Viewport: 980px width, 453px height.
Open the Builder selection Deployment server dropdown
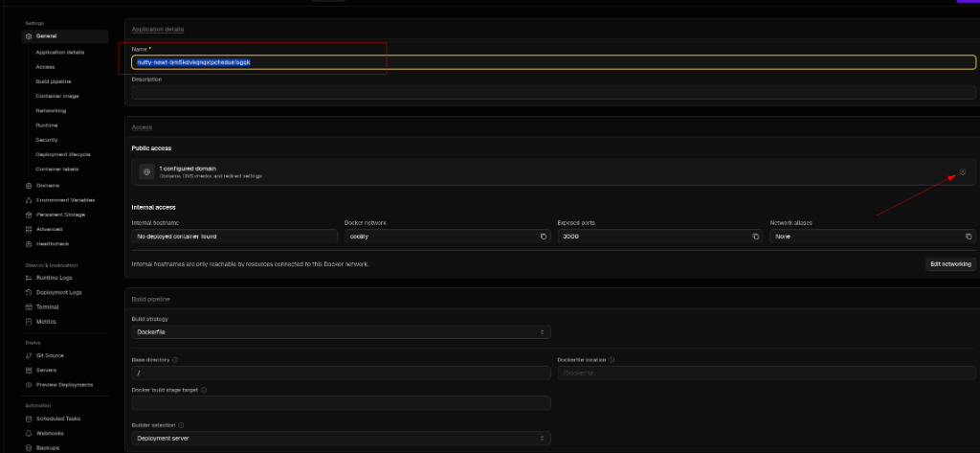(341, 438)
